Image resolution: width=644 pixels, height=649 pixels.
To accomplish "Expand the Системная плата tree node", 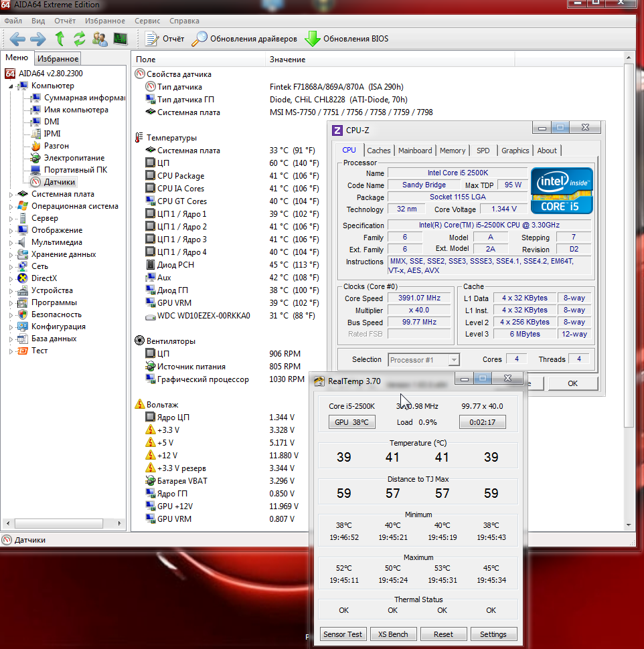I will click(x=11, y=194).
